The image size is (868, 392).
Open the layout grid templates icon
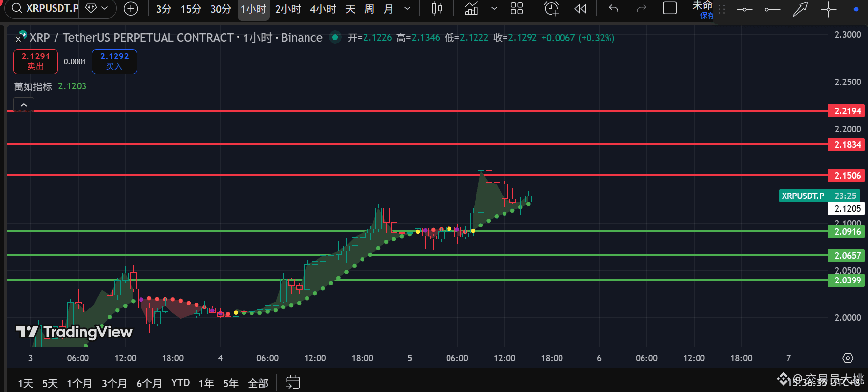517,9
